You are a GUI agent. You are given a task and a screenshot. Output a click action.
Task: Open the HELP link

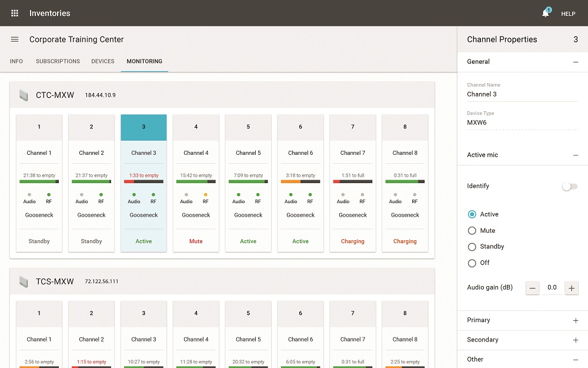pos(568,14)
